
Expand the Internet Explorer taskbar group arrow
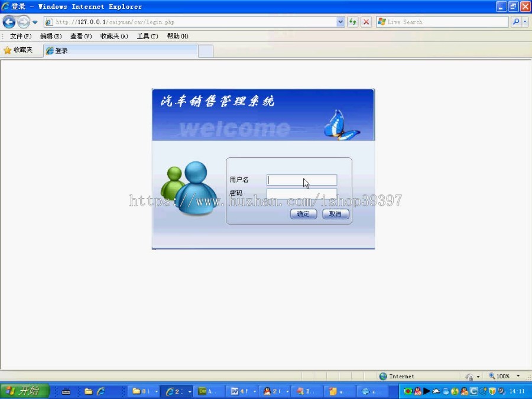189,391
